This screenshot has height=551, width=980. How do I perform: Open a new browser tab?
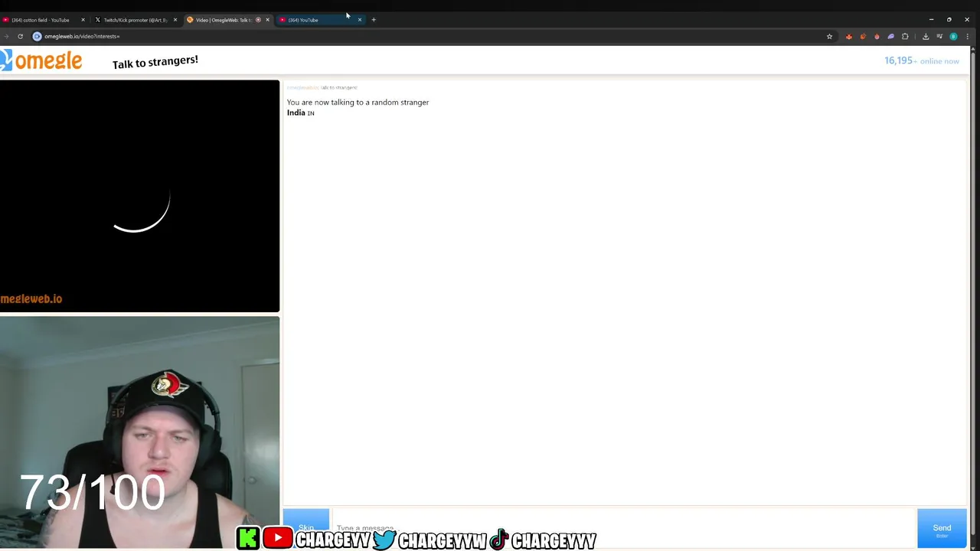pyautogui.click(x=374, y=20)
